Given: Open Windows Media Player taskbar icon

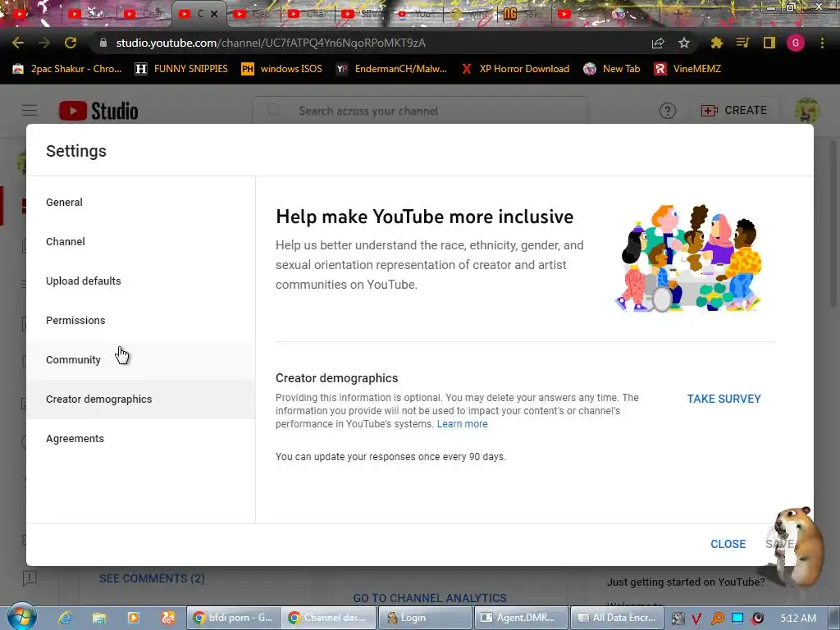Looking at the screenshot, I should coord(134,618).
